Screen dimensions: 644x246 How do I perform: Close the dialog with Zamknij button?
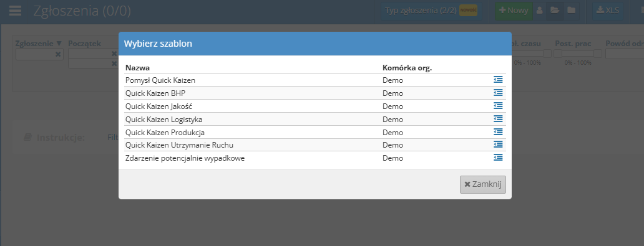click(x=483, y=184)
